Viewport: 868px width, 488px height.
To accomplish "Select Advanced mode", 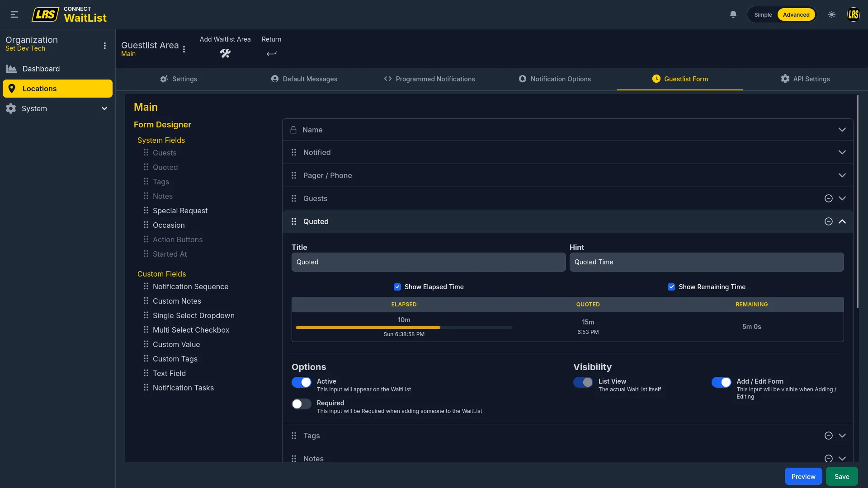I will click(796, 15).
